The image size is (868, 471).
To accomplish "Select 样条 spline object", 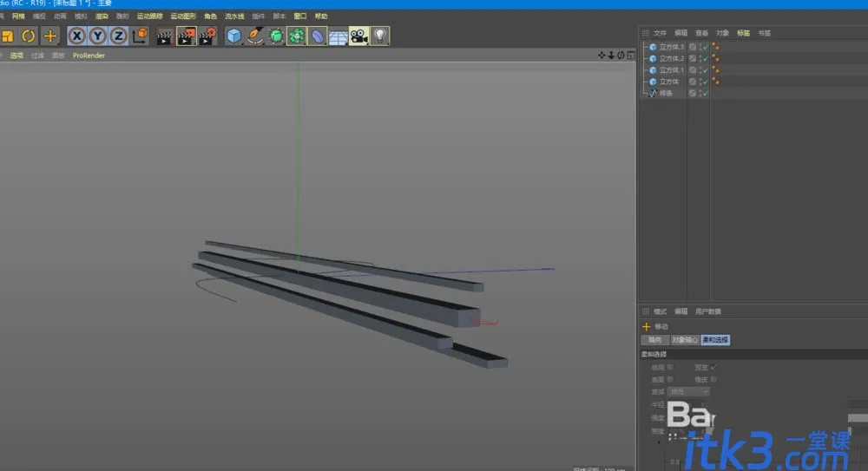I will [x=666, y=94].
